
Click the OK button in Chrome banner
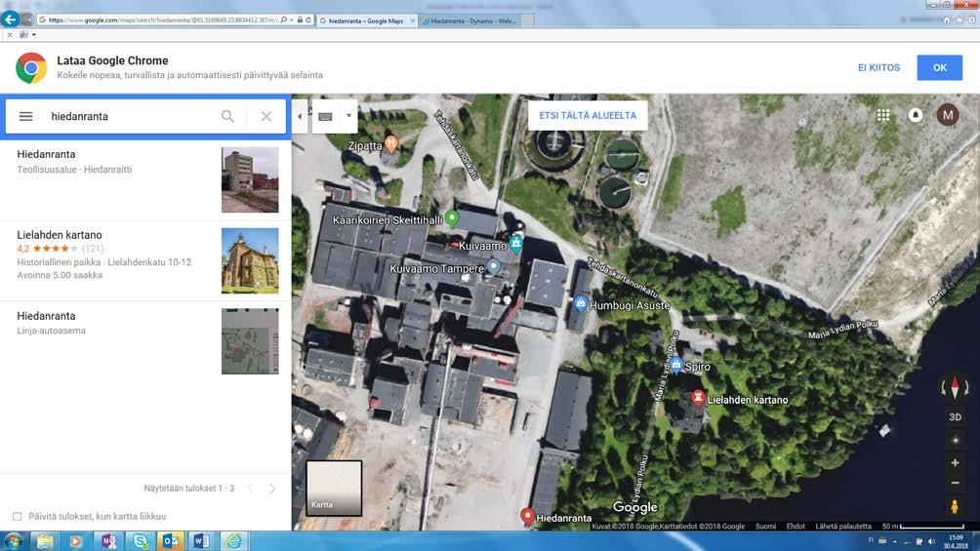[x=939, y=67]
